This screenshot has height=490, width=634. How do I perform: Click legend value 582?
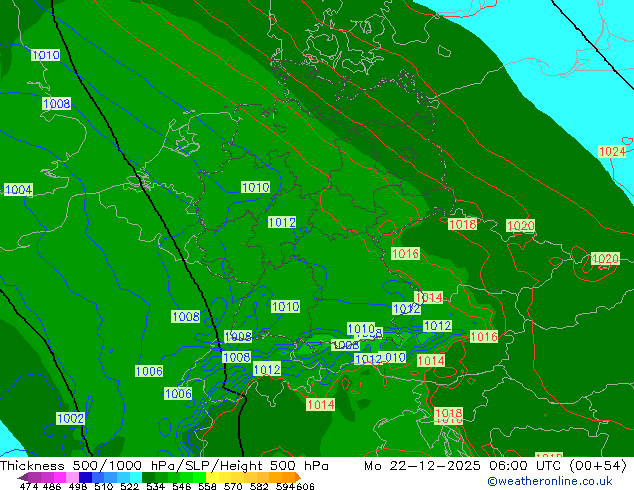[x=259, y=486]
